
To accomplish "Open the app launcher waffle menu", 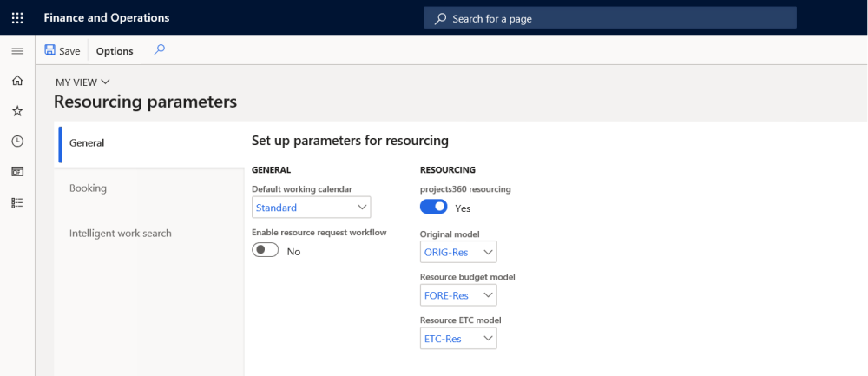I will tap(17, 17).
